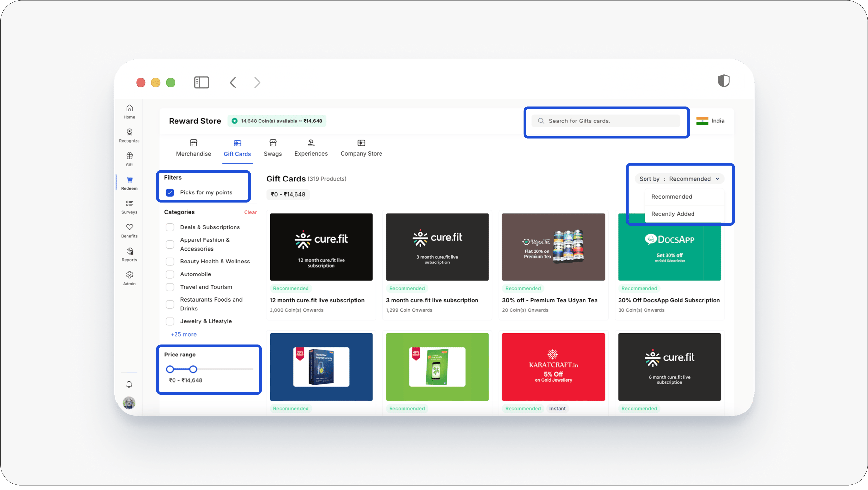The width and height of the screenshot is (868, 490).
Task: Show +25 more categories
Action: click(183, 334)
